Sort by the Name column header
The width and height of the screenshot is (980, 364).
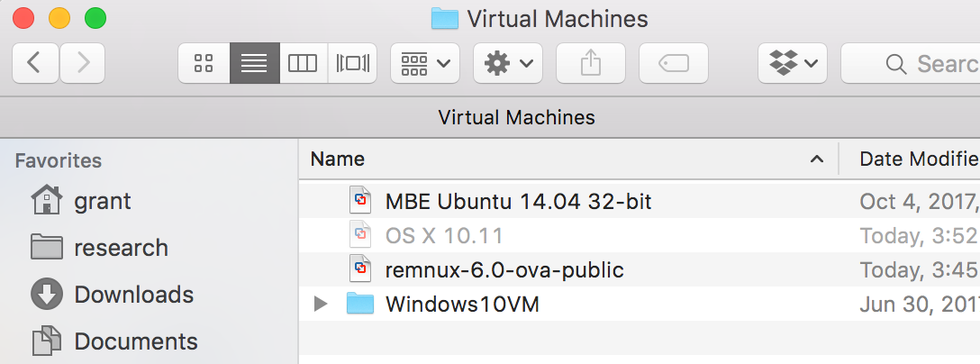[x=338, y=159]
